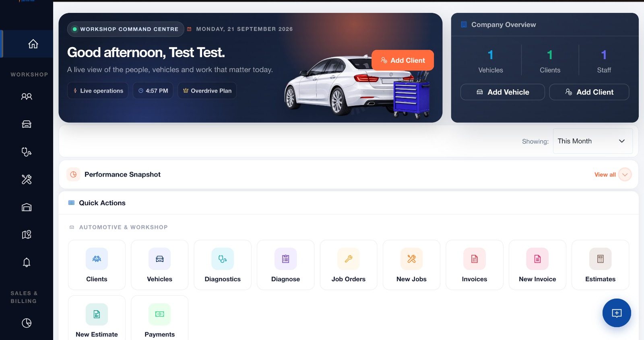Click the Live operations chip

click(98, 91)
